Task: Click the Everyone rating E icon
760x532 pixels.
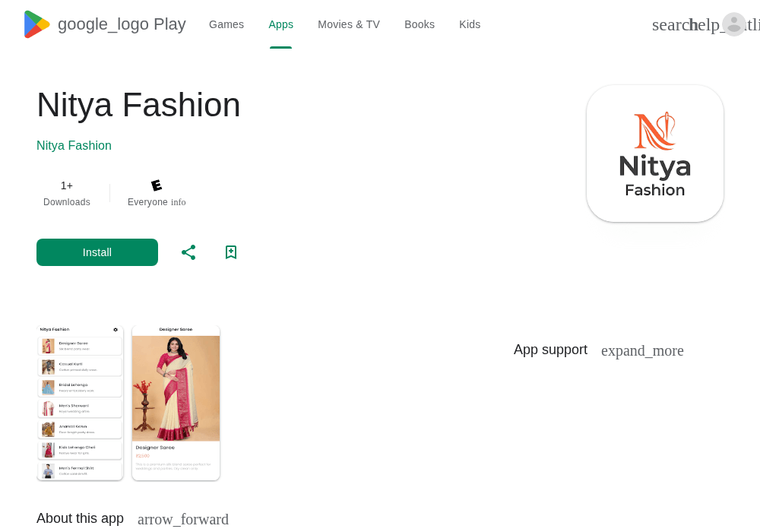Action: point(157,185)
